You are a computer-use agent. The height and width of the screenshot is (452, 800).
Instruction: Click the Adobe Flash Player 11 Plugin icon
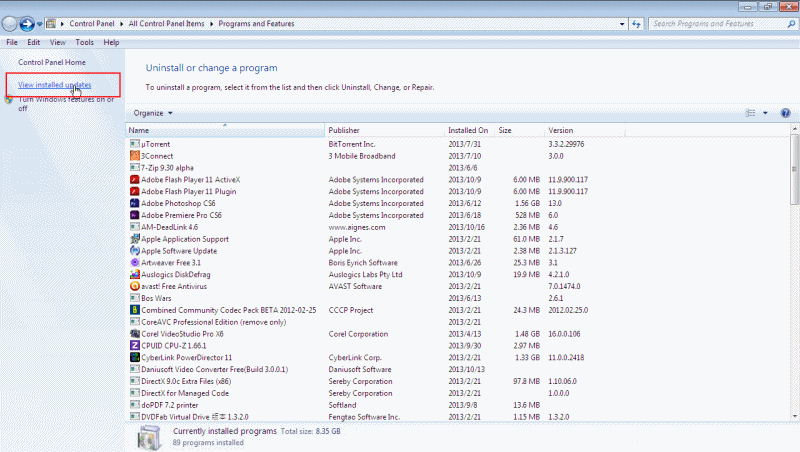click(x=135, y=191)
